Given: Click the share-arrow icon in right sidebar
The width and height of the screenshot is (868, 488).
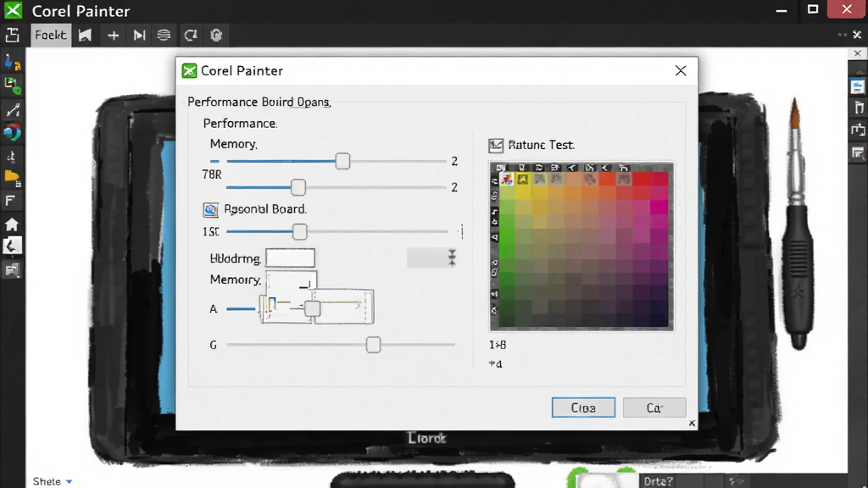Looking at the screenshot, I should 858,130.
